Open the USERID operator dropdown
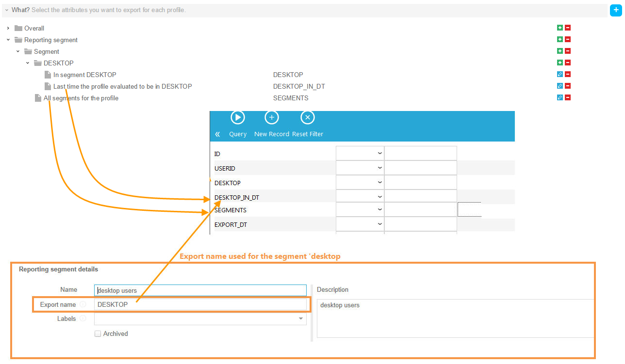 360,168
